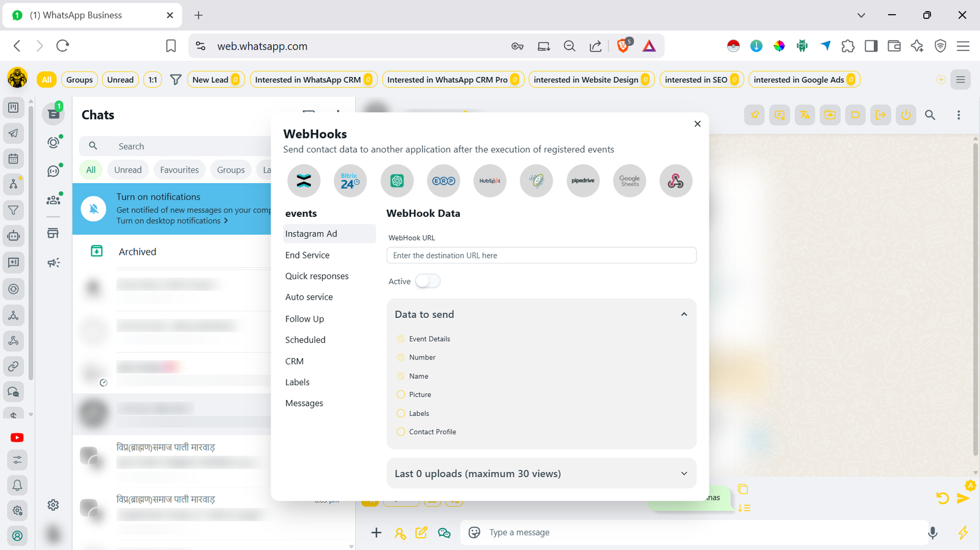Tick the Labels data checkbox
Screen dimensions: 980x550
coord(401,413)
